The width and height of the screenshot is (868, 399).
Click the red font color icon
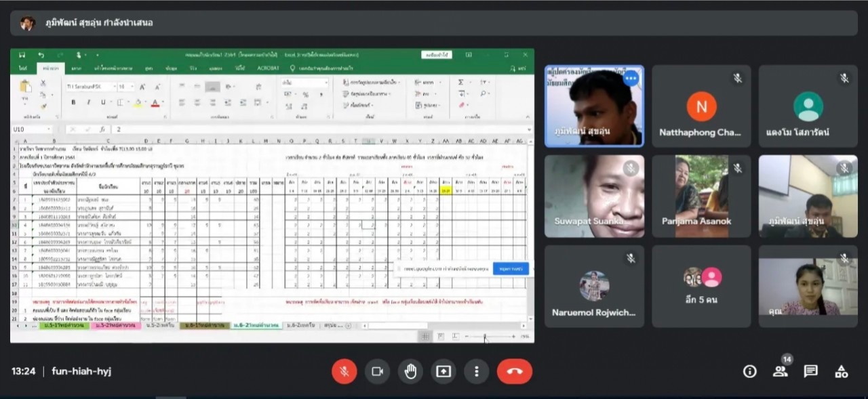pyautogui.click(x=155, y=103)
